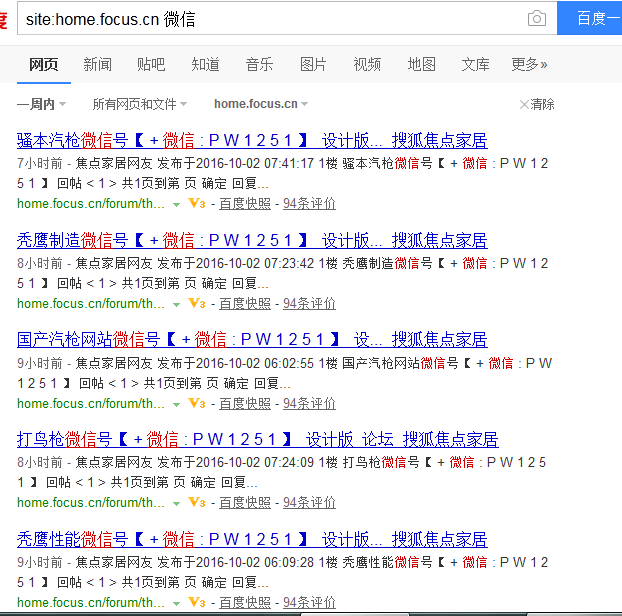Click the V3 credibility icon for 打鸟枪 result
622x616 pixels.
197,503
